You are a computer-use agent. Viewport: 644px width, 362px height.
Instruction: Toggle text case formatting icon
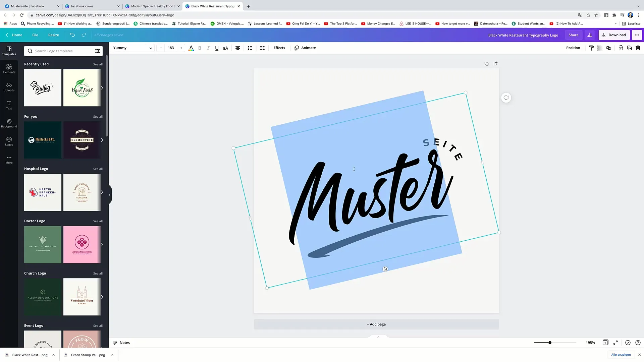point(226,48)
